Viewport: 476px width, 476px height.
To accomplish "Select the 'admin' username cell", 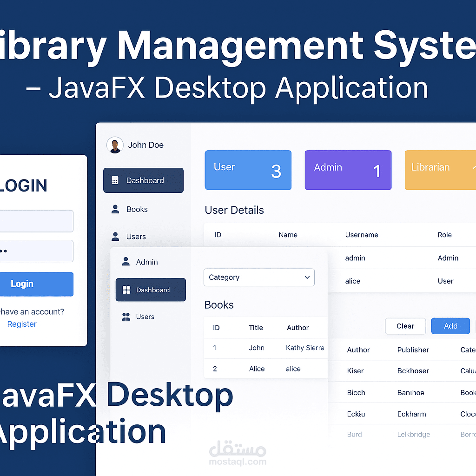I will click(355, 258).
